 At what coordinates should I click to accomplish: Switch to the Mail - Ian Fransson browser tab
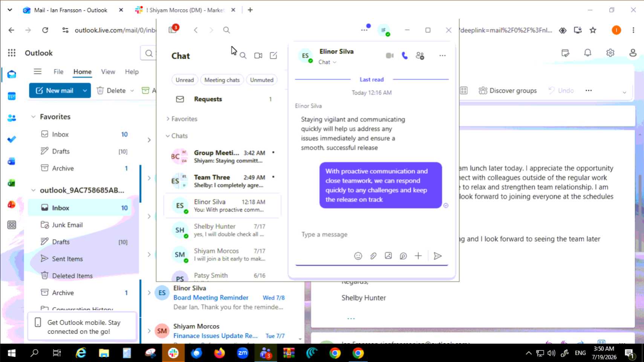click(71, 10)
